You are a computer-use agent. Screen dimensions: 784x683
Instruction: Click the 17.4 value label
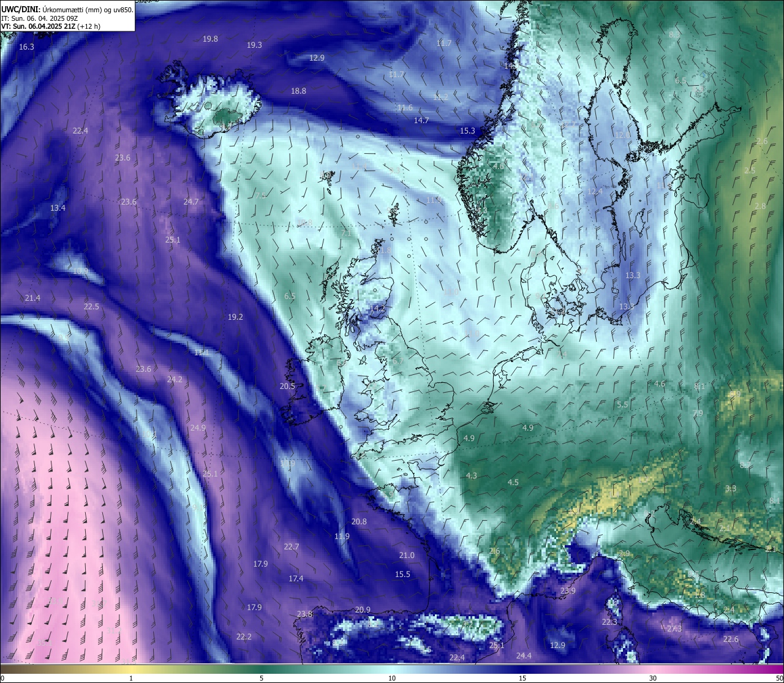click(296, 579)
